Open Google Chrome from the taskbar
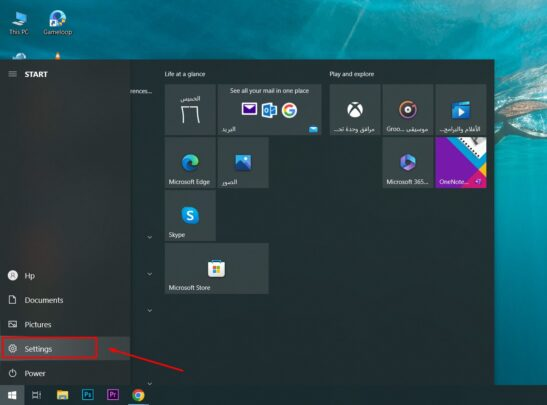This screenshot has width=547, height=405. (x=138, y=395)
